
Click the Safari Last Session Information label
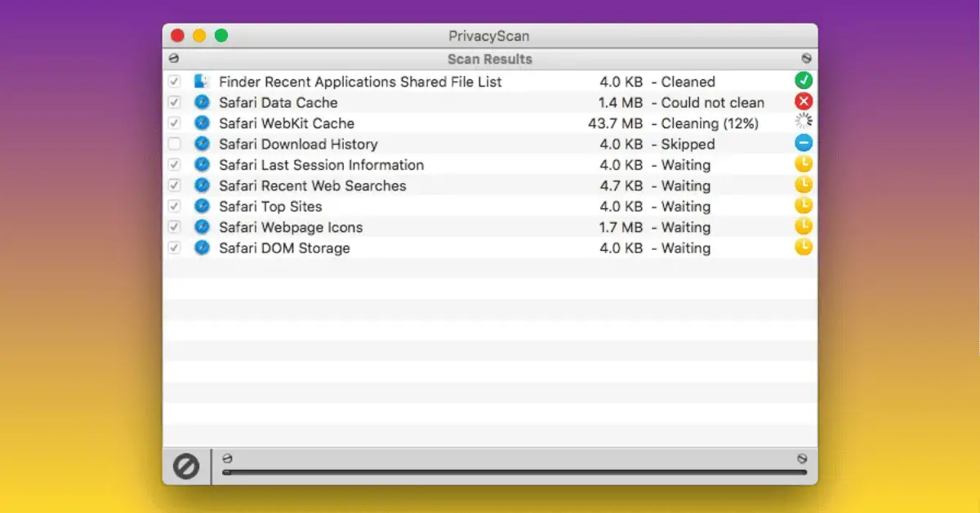tap(322, 164)
